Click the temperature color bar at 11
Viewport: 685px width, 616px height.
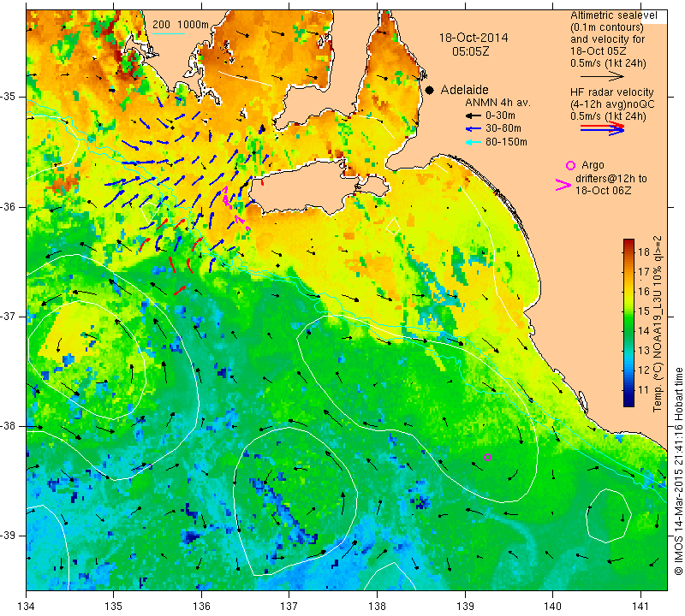coord(628,390)
